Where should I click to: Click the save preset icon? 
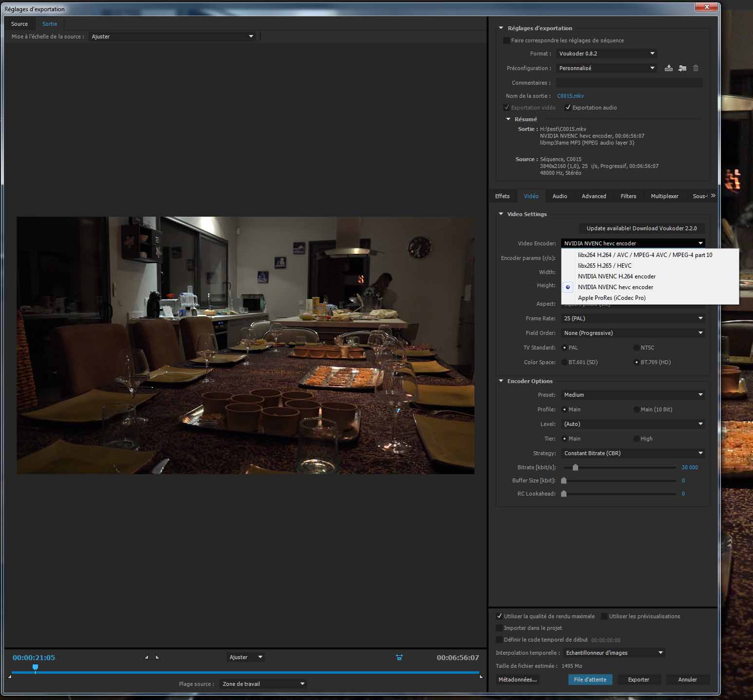[x=669, y=68]
